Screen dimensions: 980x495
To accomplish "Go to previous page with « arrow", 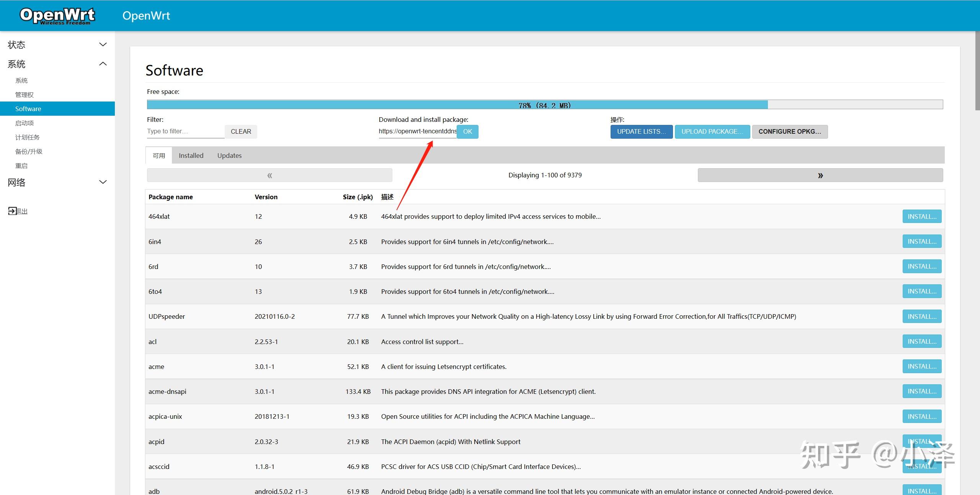I will (269, 175).
